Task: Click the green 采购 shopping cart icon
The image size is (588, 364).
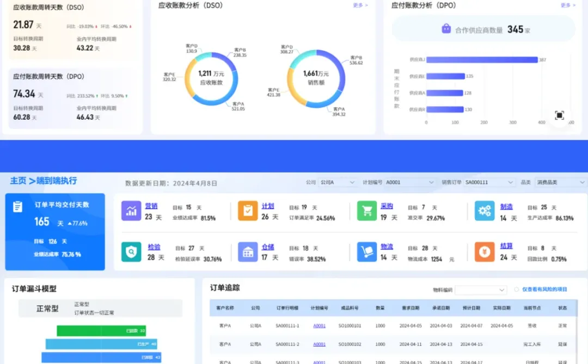Action: click(367, 211)
